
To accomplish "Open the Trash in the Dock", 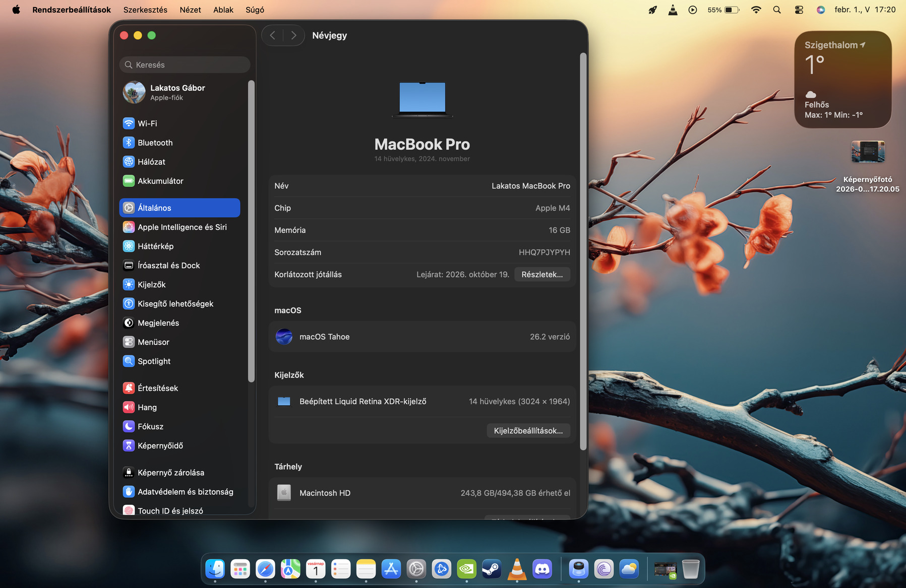I will 691,569.
